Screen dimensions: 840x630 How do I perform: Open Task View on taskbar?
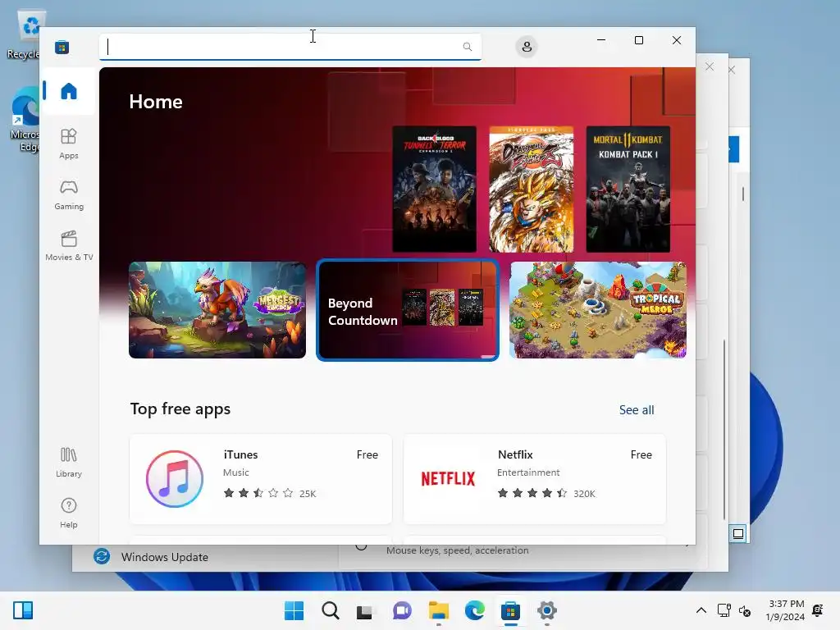coord(366,610)
